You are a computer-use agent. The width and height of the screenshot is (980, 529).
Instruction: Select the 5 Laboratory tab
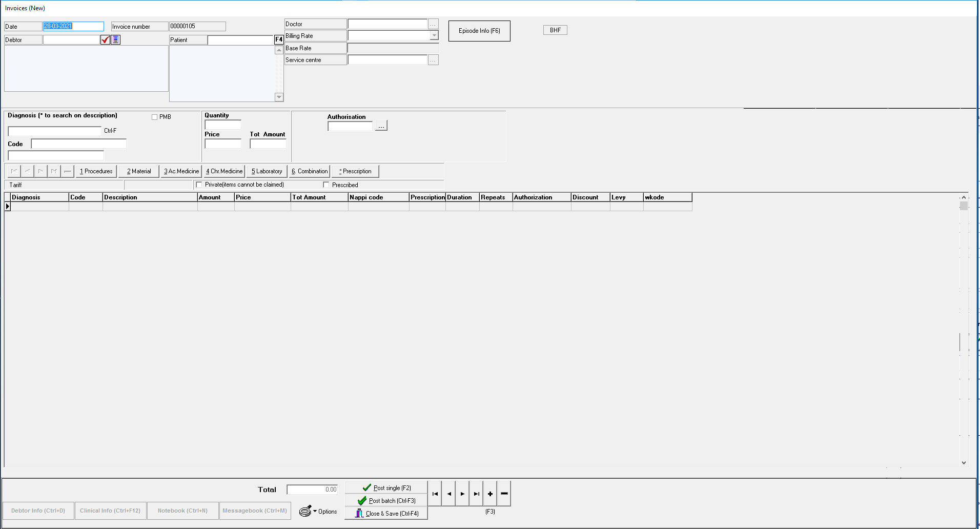[x=267, y=171]
